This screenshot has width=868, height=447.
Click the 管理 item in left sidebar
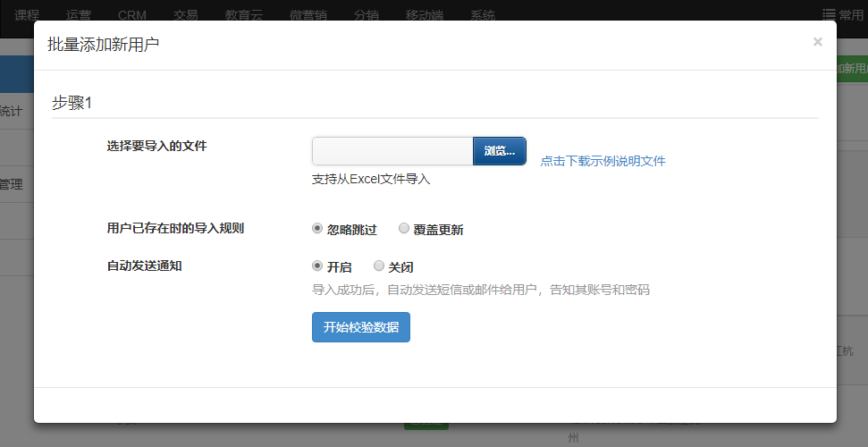(12, 184)
